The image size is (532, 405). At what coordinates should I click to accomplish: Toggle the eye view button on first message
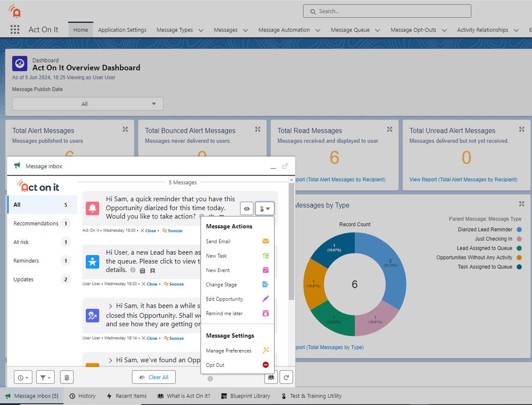247,208
